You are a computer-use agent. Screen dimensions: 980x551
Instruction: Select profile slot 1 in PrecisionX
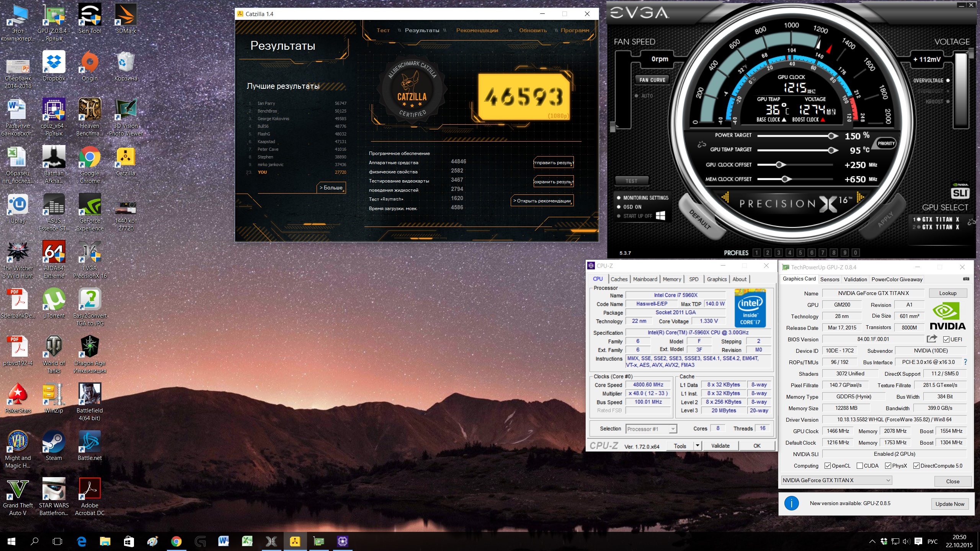[756, 253]
